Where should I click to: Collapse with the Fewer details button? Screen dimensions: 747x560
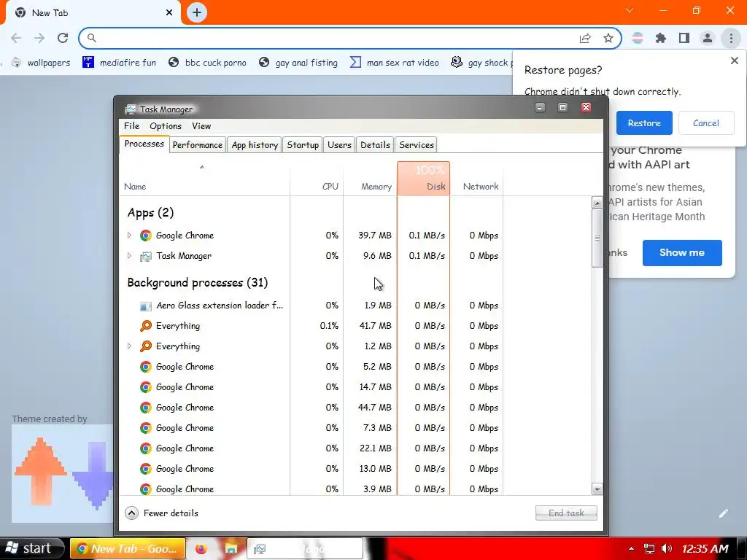tap(161, 513)
